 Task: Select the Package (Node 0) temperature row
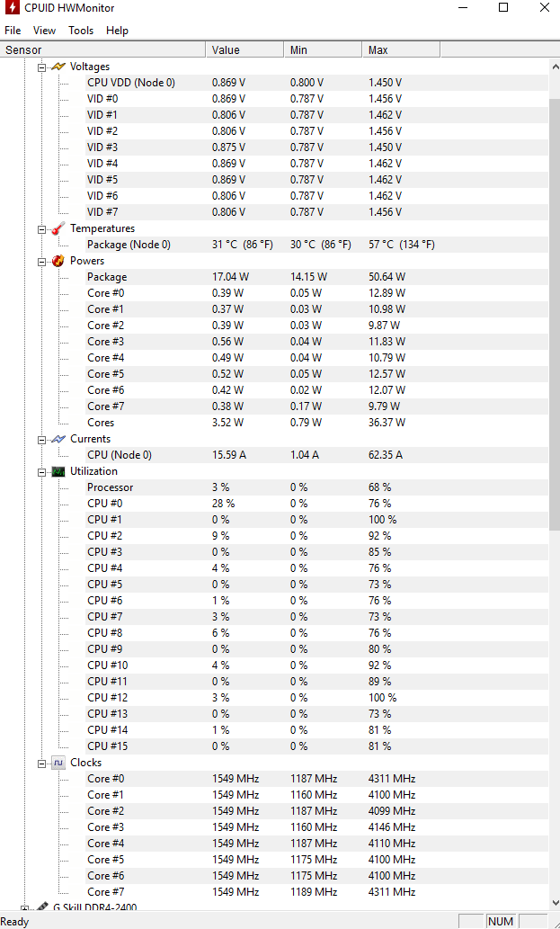[316, 244]
